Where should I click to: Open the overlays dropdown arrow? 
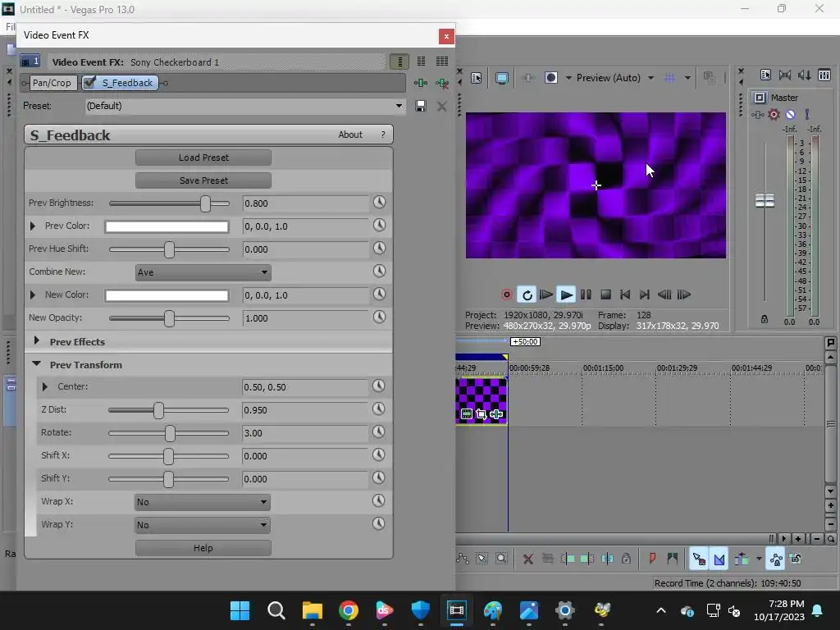pos(687,78)
